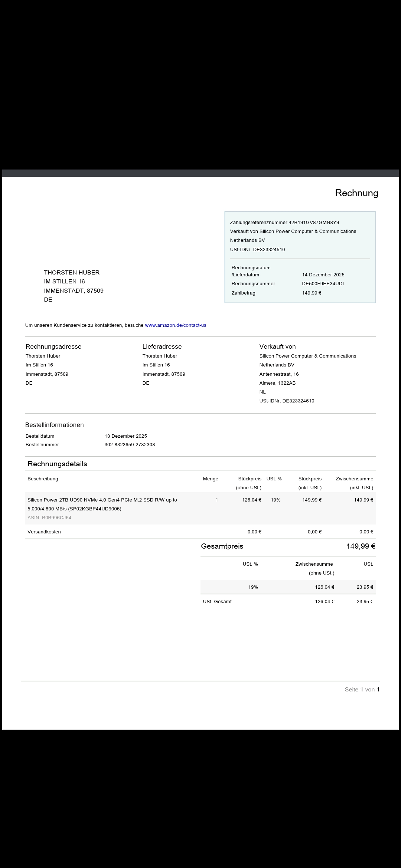Click the Zahlbetrag amount in the summary box
Viewport: 401px width, 868px height.
pos(312,293)
